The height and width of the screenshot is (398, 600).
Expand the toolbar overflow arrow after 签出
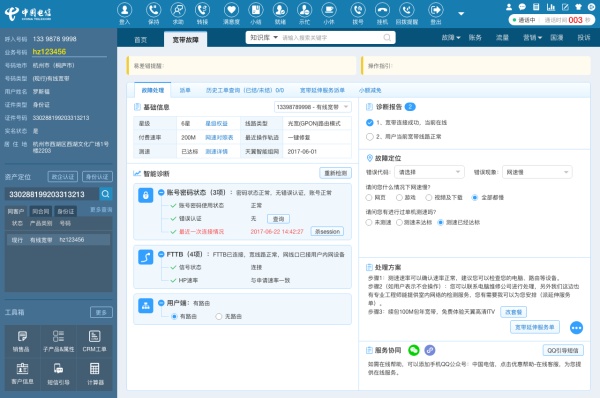pyautogui.click(x=461, y=13)
